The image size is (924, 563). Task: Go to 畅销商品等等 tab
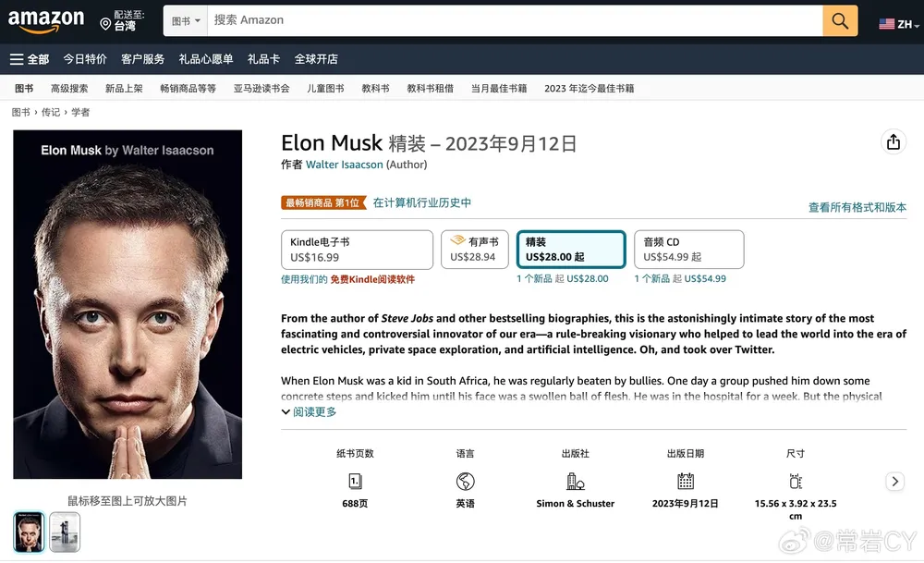coord(188,89)
